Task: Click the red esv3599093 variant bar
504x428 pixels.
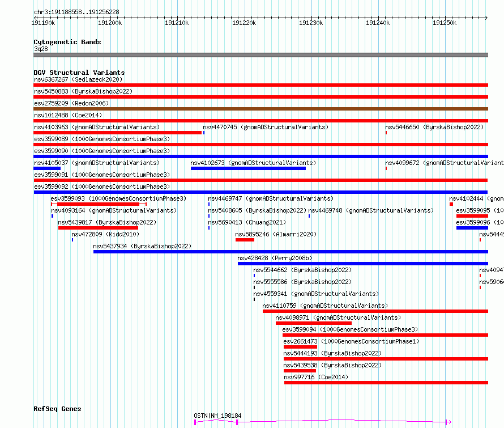Action: coord(99,204)
